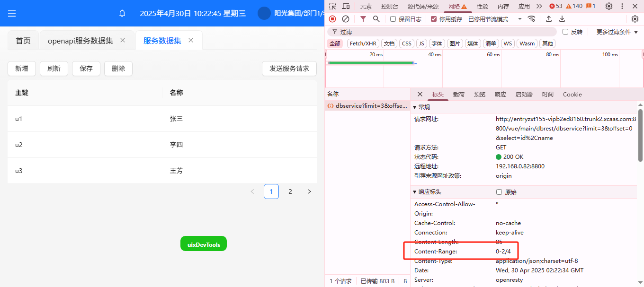Open the 1 issue indicator
This screenshot has height=287, width=644.
coord(591,6)
